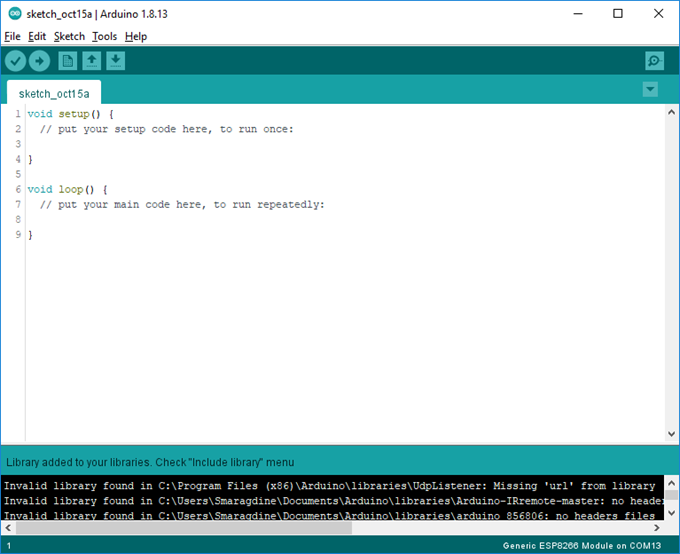The height and width of the screenshot is (554, 680).
Task: Open the Sketch menu
Action: click(x=69, y=36)
